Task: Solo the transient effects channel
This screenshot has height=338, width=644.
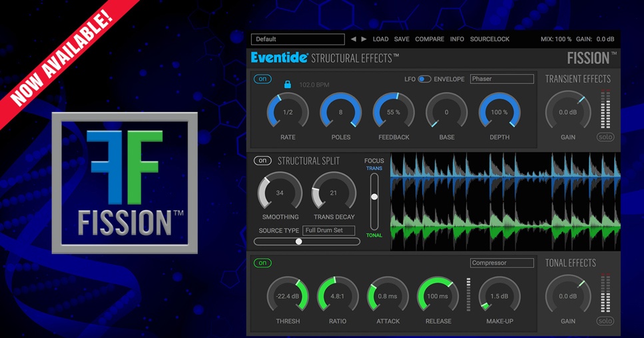Action: point(605,137)
